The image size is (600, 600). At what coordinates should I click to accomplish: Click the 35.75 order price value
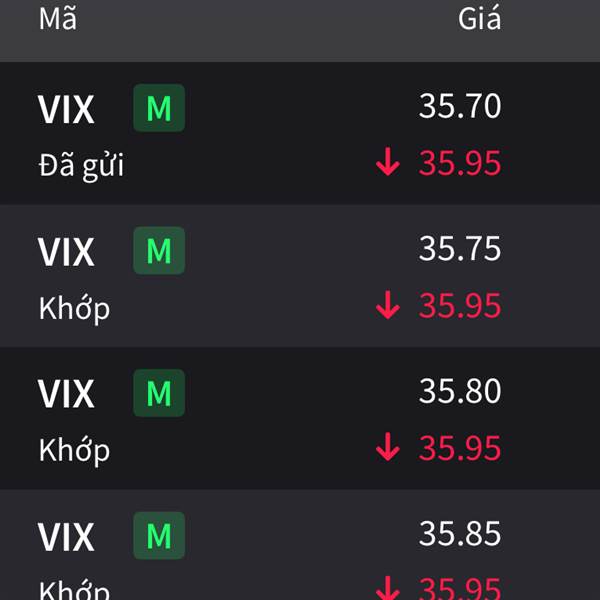click(x=460, y=248)
